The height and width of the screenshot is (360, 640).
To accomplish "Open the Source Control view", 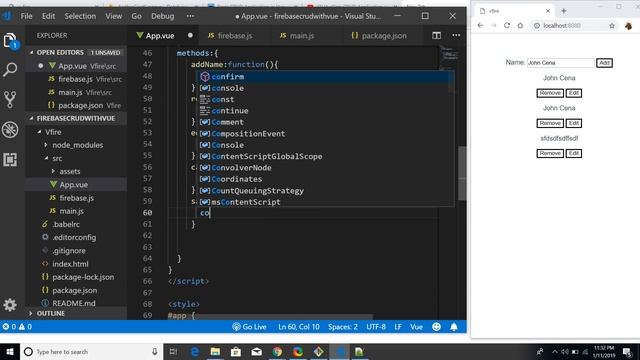I will pyautogui.click(x=10, y=99).
